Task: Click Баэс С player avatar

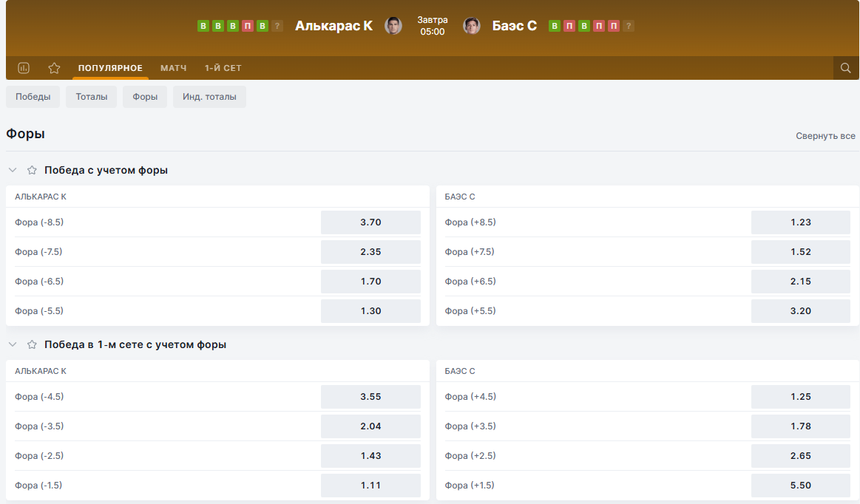Action: pos(472,26)
